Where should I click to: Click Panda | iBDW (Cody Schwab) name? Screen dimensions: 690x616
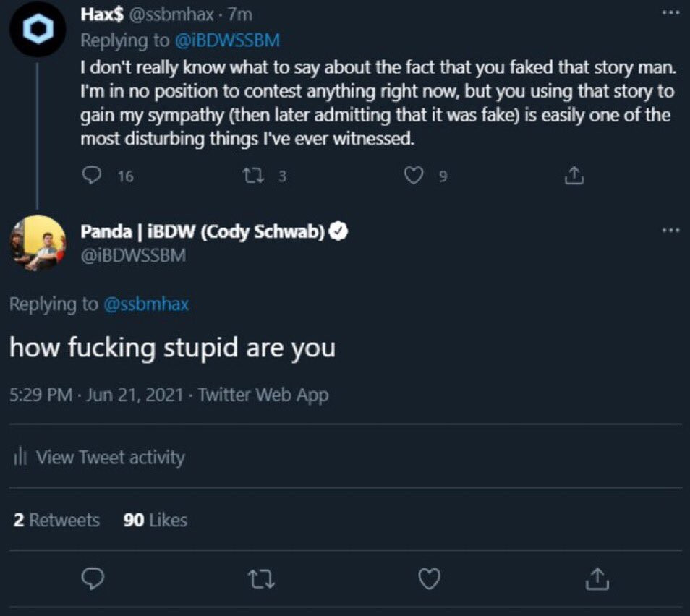tap(203, 232)
